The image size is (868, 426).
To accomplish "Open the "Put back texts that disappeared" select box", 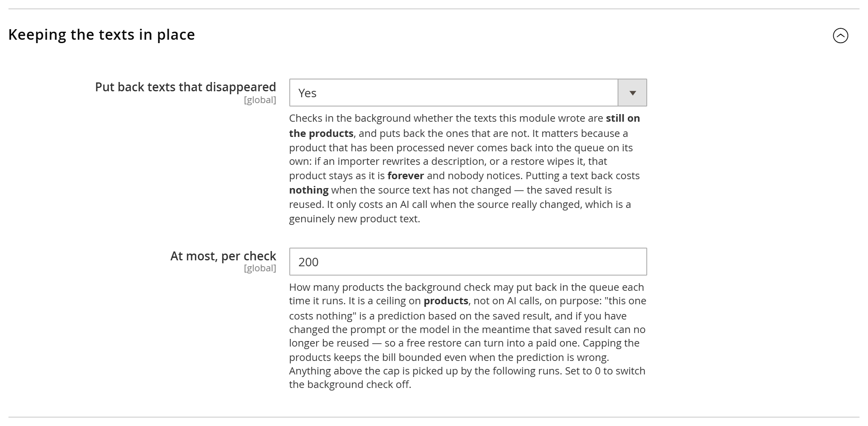I will pyautogui.click(x=468, y=93).
